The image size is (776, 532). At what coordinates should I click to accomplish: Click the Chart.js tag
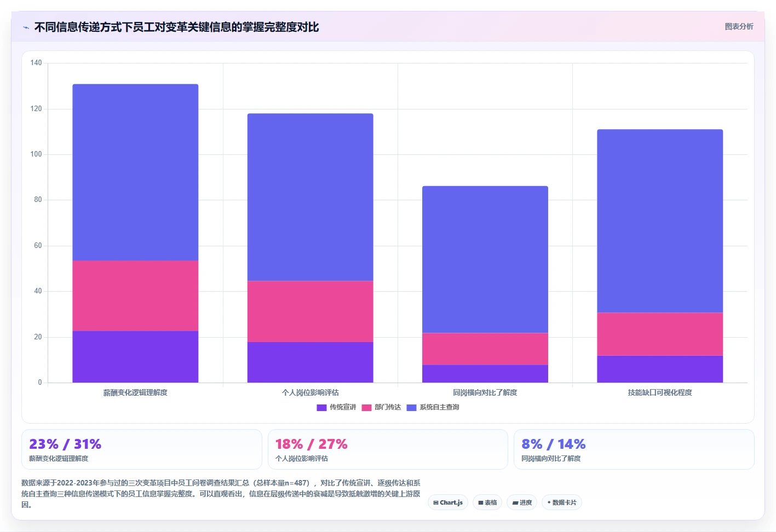click(x=448, y=502)
